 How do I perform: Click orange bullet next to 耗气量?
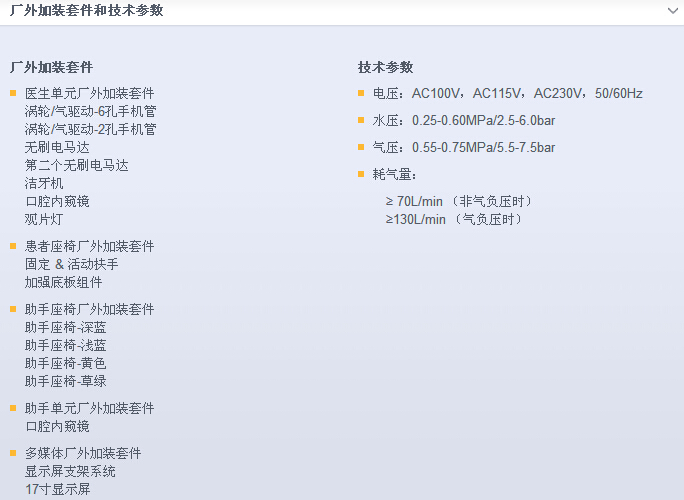[x=362, y=174]
